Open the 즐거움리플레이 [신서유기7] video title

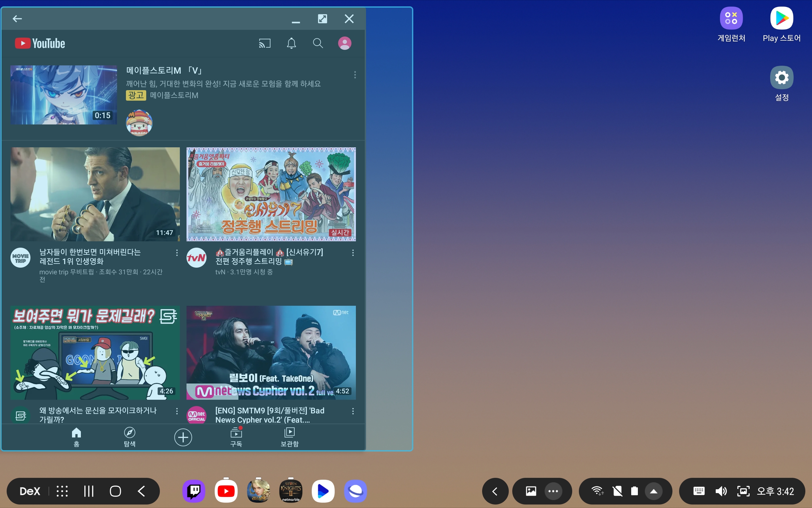[269, 256]
